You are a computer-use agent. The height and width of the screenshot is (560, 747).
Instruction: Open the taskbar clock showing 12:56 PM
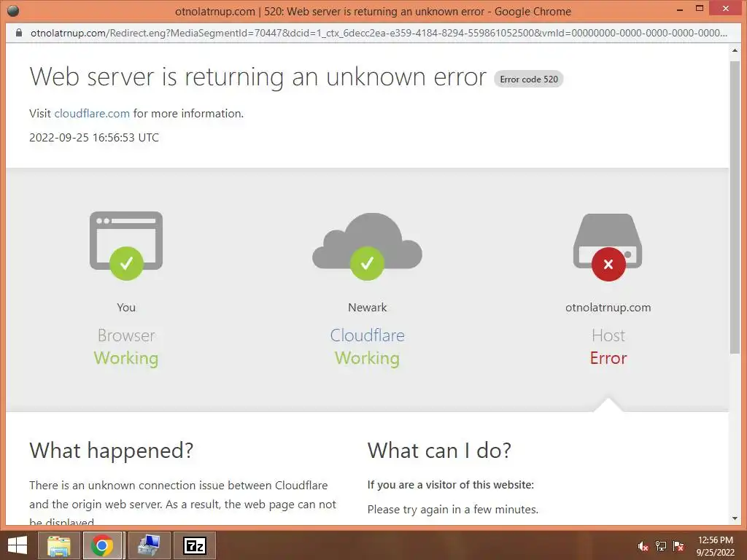click(715, 546)
